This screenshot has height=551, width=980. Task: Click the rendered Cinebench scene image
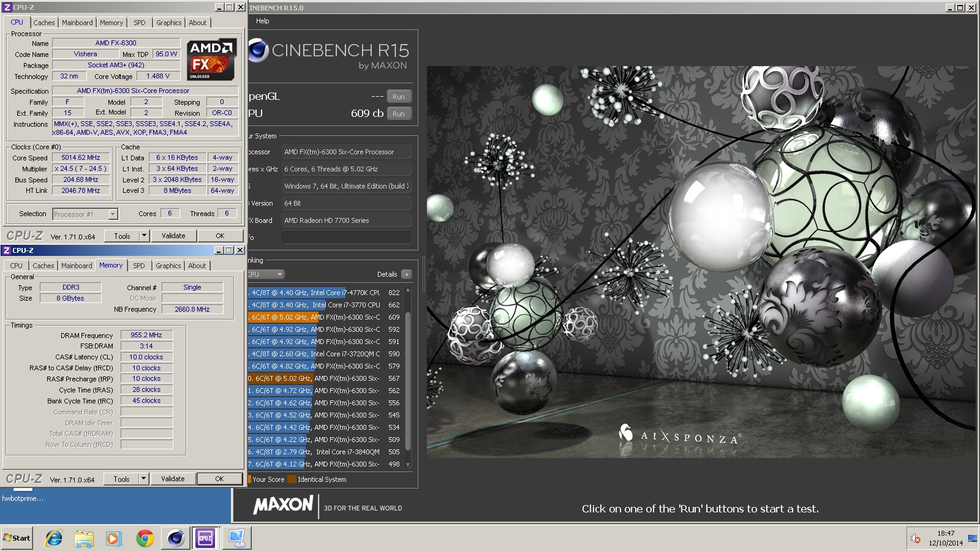(x=701, y=262)
